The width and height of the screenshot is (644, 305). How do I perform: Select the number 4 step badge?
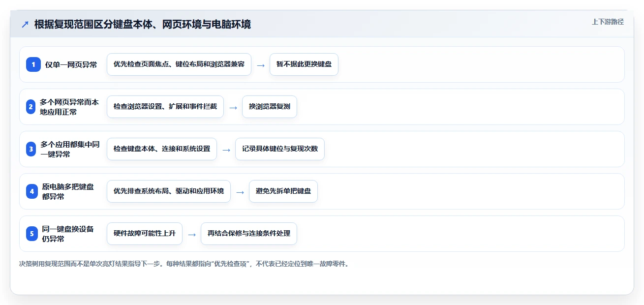pos(32,191)
